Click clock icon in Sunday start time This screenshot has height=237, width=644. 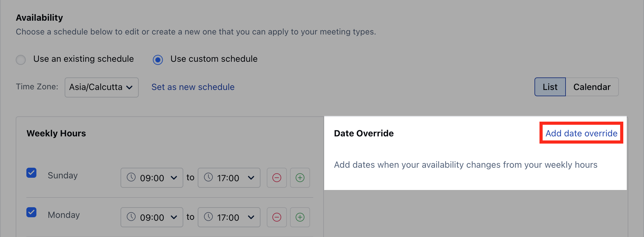pos(131,177)
